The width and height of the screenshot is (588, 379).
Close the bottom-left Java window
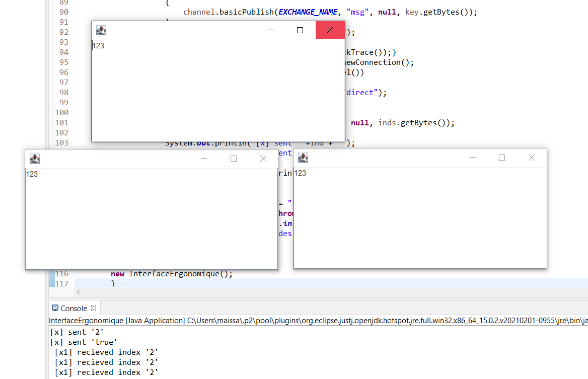tap(263, 159)
